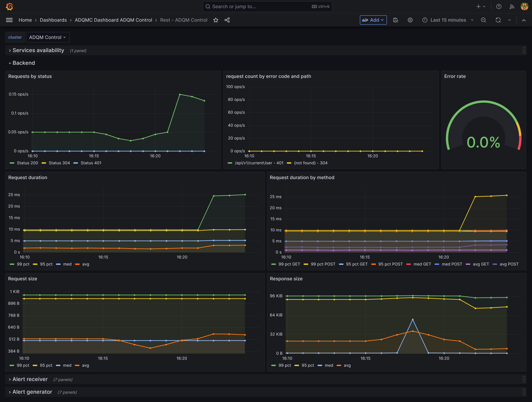
Task: Open the share dashboard icon
Action: (227, 20)
